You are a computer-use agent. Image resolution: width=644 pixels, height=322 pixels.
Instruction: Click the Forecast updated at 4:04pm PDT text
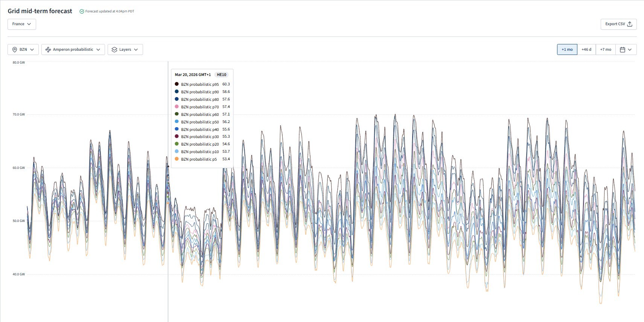(x=110, y=11)
